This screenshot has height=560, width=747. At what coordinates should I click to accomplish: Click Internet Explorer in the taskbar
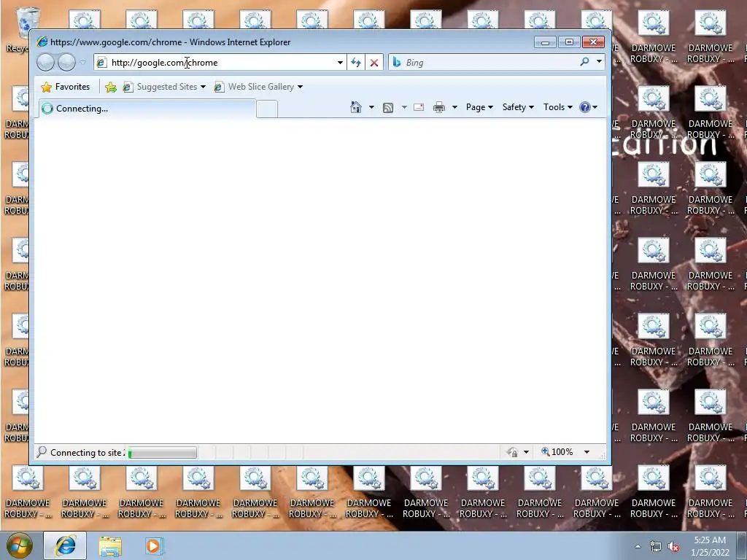point(65,545)
